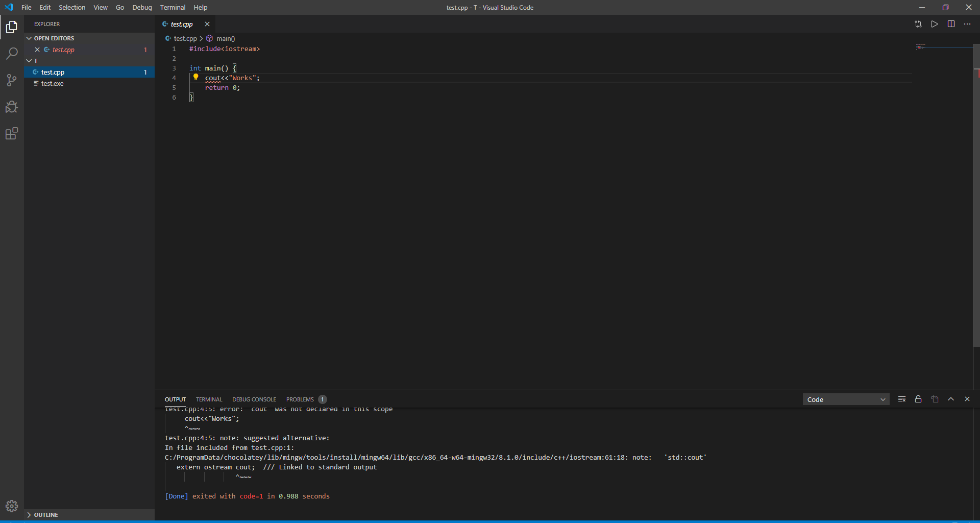Open the Extensions sidebar icon
This screenshot has width=980, height=523.
point(11,133)
